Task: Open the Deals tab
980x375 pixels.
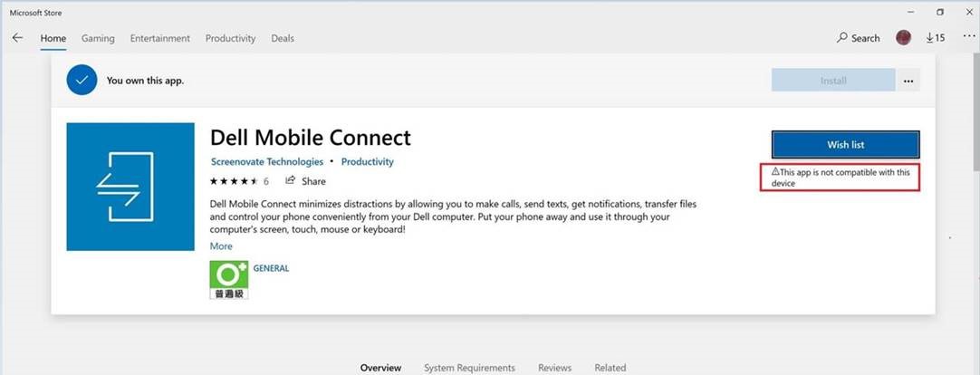Action: click(283, 38)
